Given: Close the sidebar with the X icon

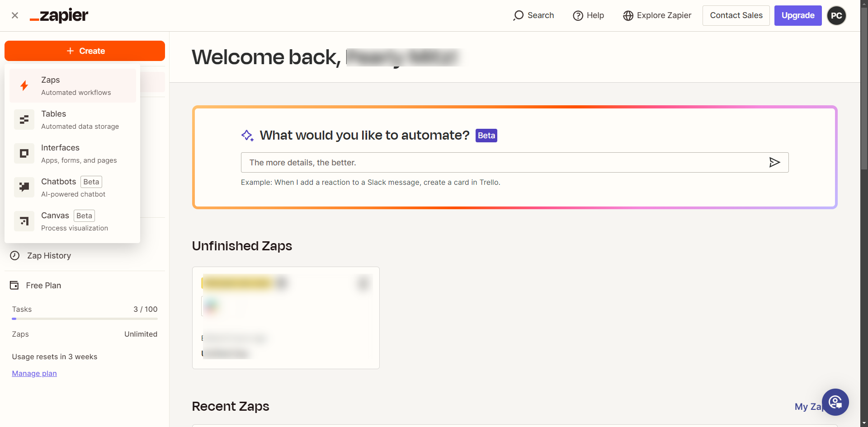Looking at the screenshot, I should coord(15,15).
